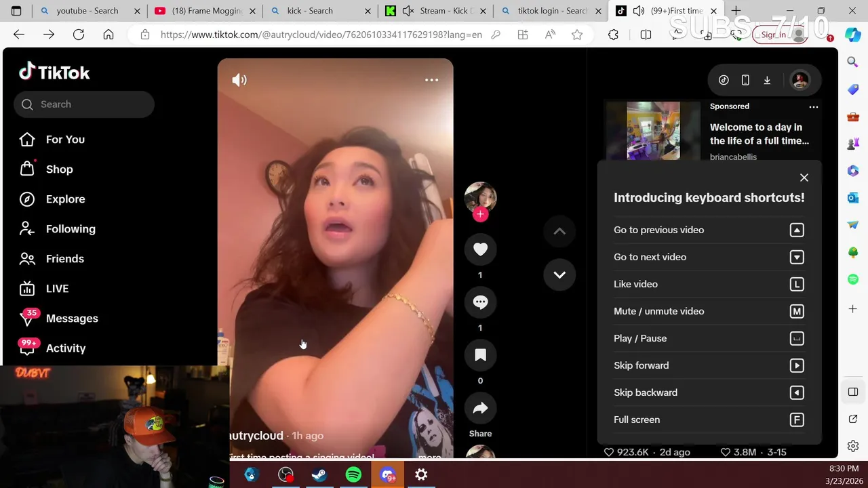This screenshot has height=488, width=868.
Task: Go to the previous video arrow
Action: click(x=559, y=231)
